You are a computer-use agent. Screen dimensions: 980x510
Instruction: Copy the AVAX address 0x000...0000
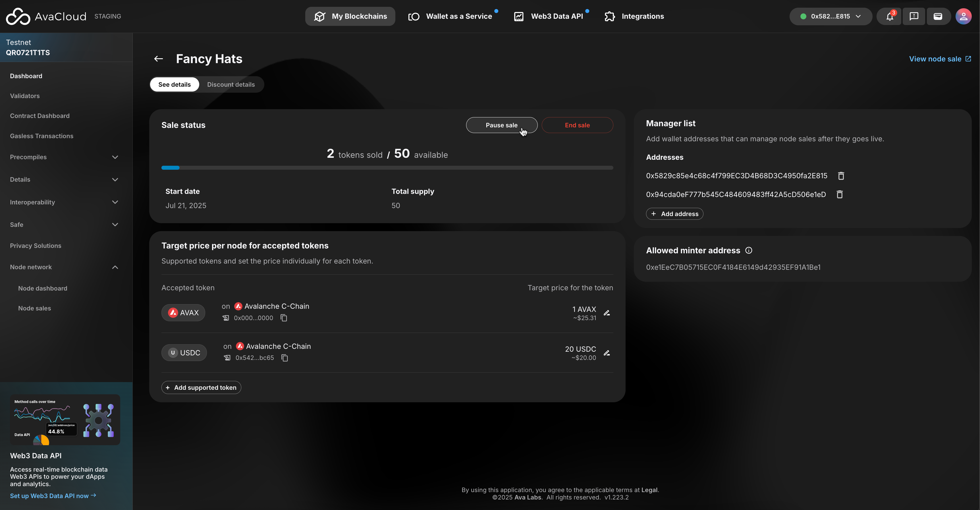pos(284,318)
